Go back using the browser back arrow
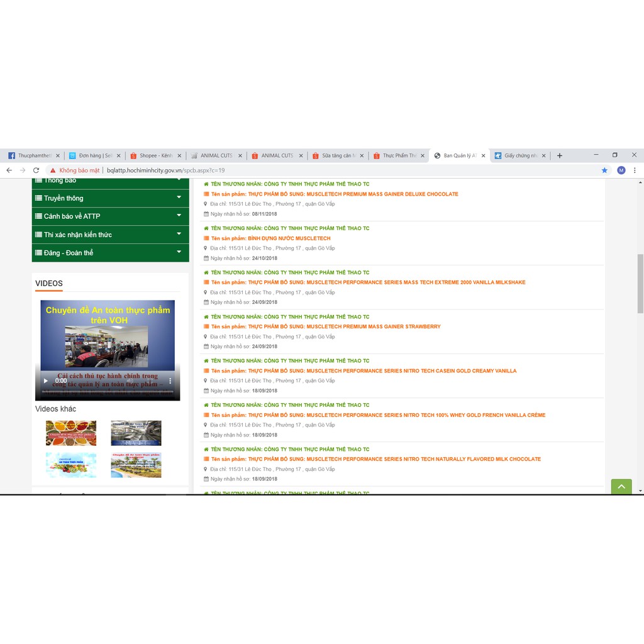The height and width of the screenshot is (644, 644). tap(9, 170)
